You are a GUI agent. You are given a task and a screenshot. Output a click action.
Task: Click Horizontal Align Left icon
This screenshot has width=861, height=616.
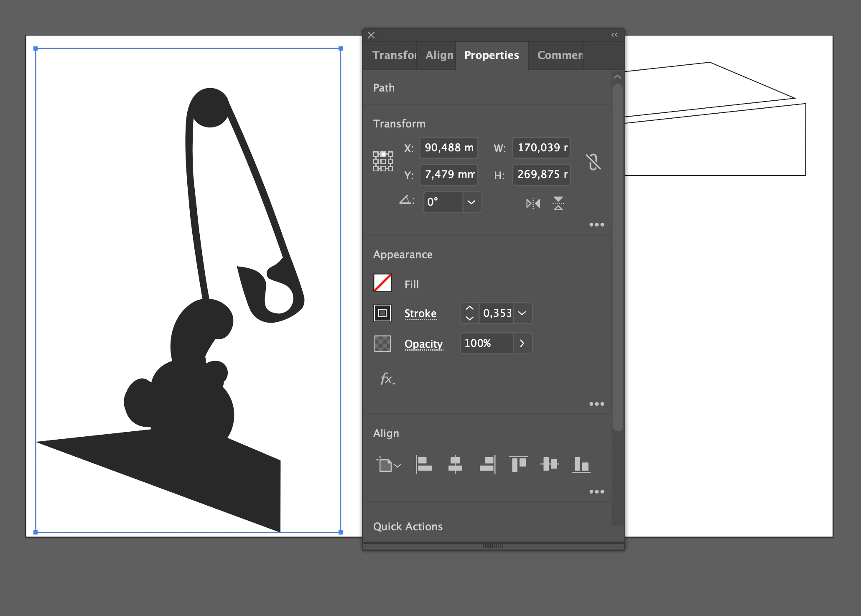[x=424, y=464]
